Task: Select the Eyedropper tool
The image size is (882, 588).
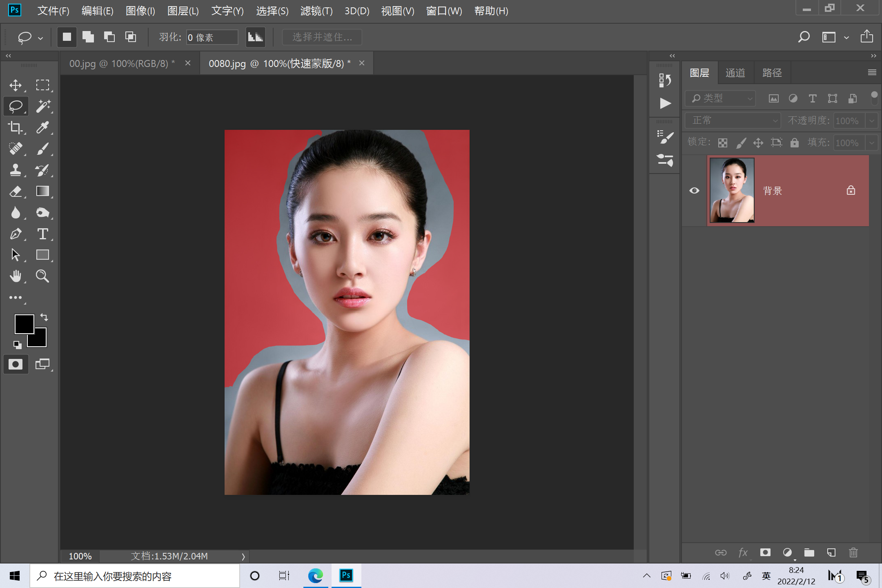Action: 42,128
